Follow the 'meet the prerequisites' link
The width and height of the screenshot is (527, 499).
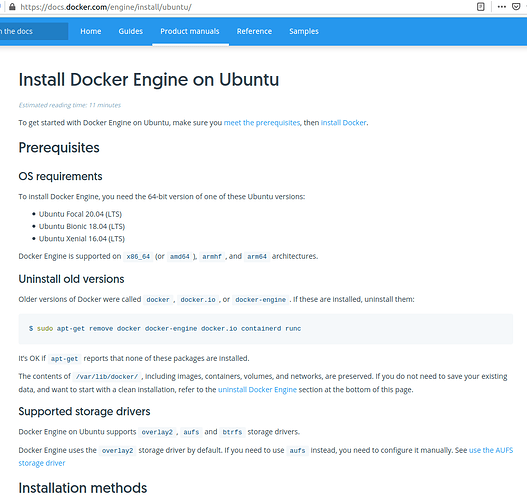tap(262, 123)
